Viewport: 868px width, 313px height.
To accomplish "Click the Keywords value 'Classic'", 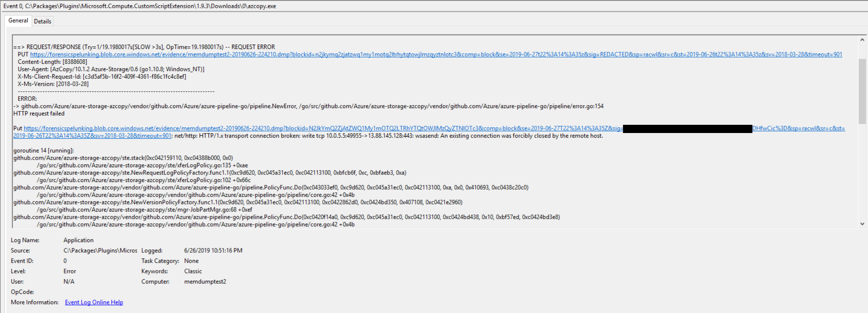I will [193, 271].
